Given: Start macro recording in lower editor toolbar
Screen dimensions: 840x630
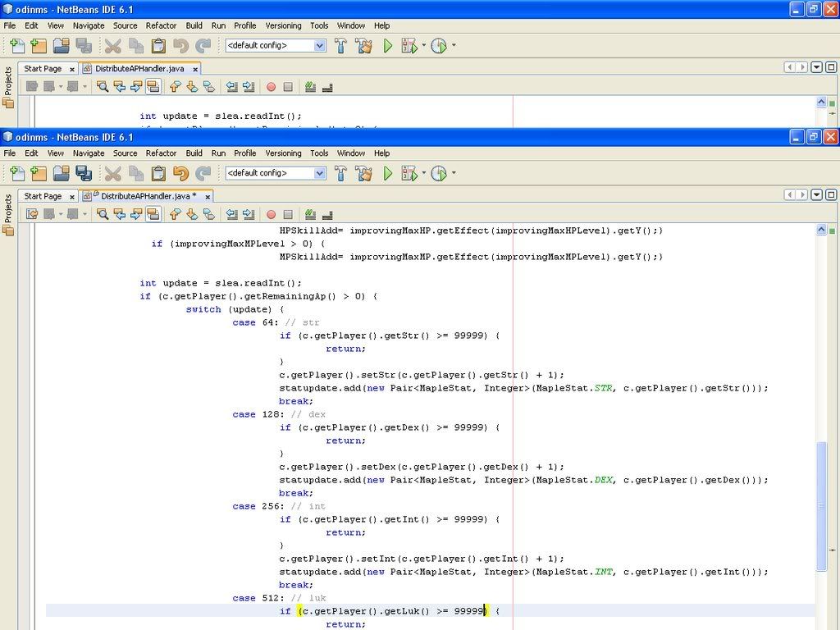Looking at the screenshot, I should (271, 214).
